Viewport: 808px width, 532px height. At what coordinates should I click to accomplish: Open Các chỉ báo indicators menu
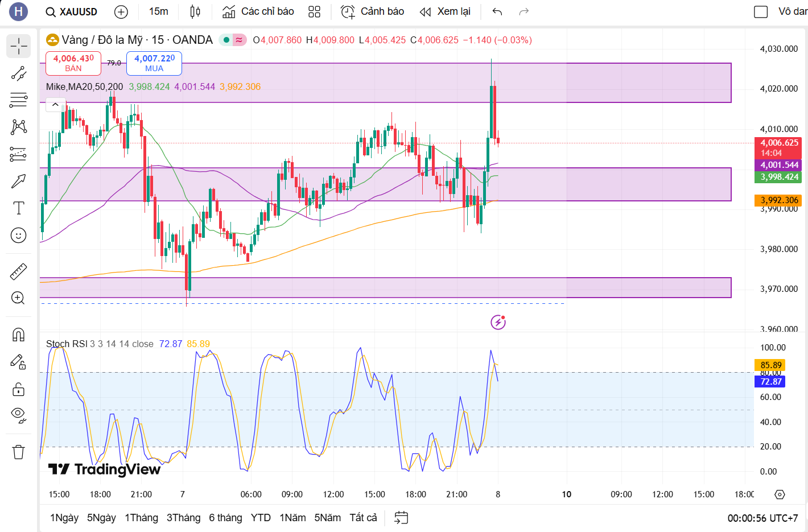pos(258,11)
